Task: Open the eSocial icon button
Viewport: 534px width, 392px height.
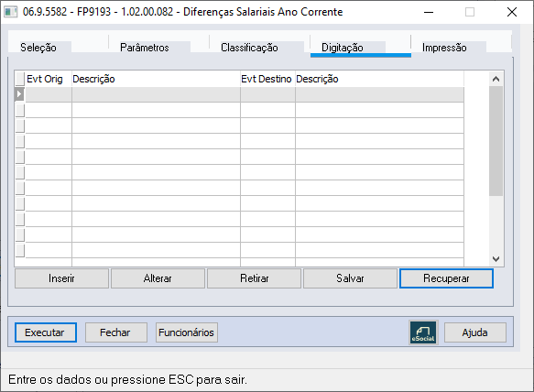Action: 423,332
